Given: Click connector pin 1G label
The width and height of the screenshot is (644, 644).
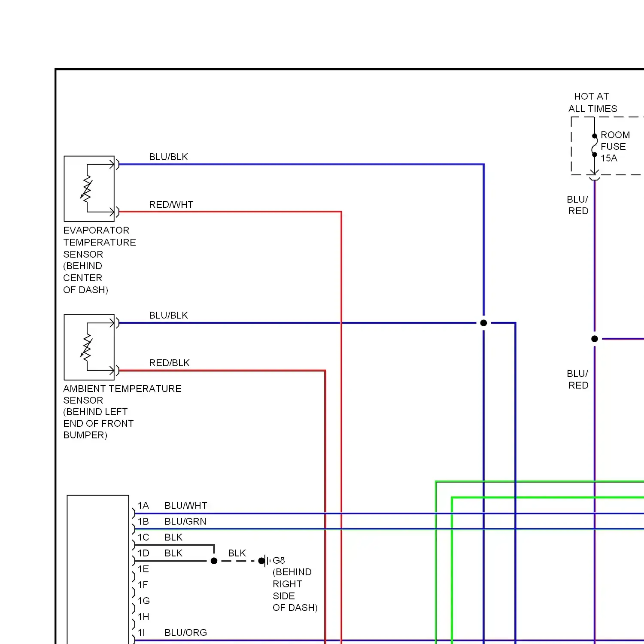Looking at the screenshot, I should (143, 601).
